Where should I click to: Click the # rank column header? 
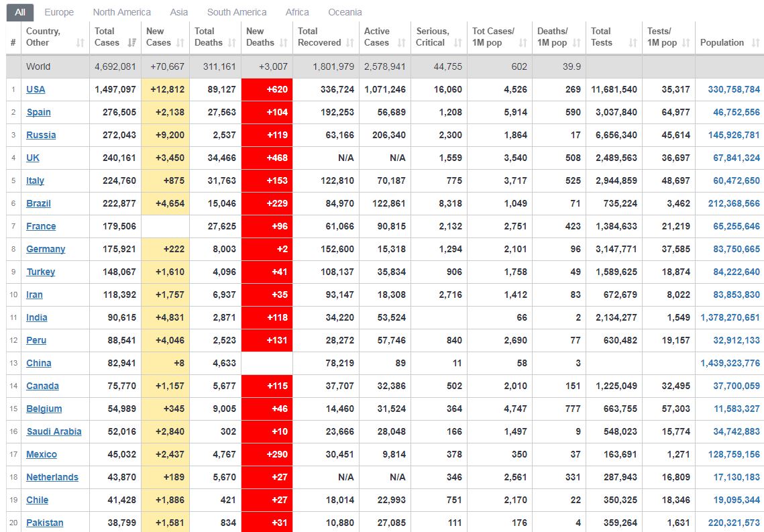pos(13,37)
